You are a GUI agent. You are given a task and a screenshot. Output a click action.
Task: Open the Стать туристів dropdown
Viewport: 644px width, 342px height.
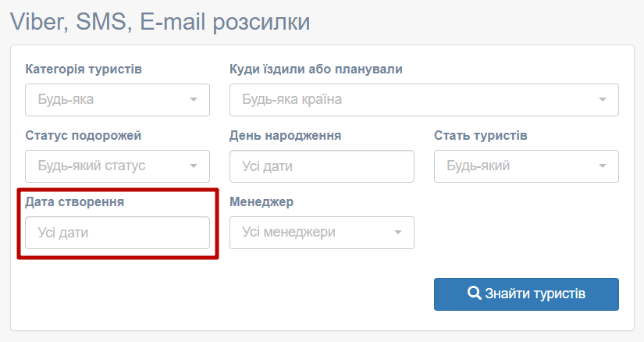[526, 166]
